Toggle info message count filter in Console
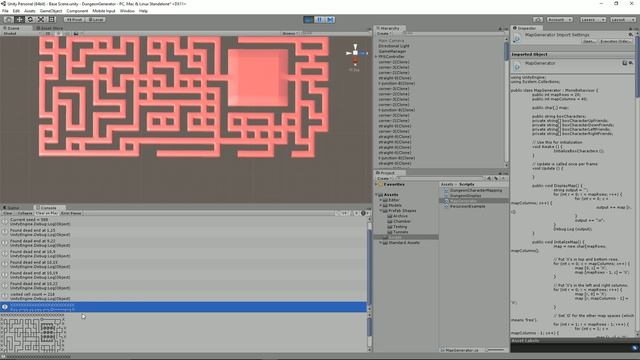The width and height of the screenshot is (640, 360). [x=343, y=213]
